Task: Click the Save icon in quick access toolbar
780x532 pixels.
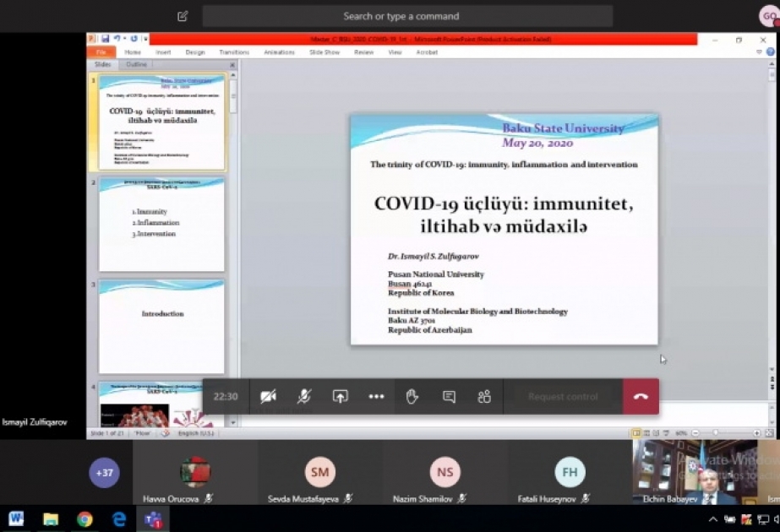Action: (105, 38)
